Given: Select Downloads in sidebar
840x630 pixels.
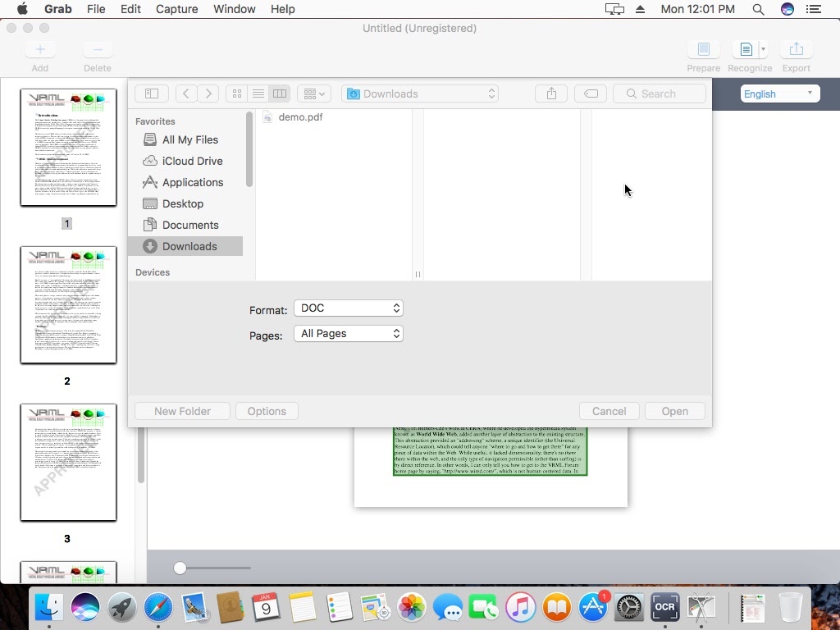Looking at the screenshot, I should coord(185,246).
